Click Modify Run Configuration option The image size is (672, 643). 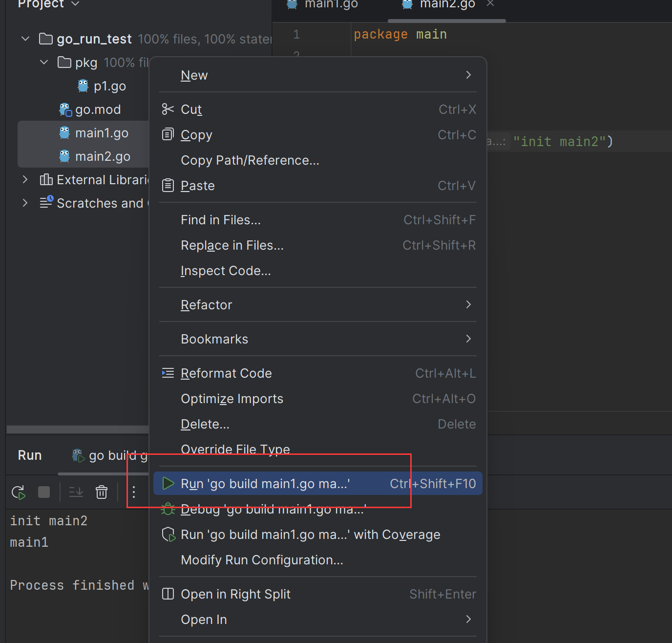[x=262, y=560]
